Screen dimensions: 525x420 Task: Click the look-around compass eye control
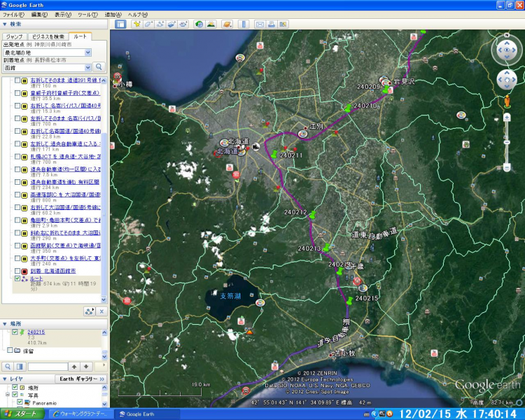(507, 50)
